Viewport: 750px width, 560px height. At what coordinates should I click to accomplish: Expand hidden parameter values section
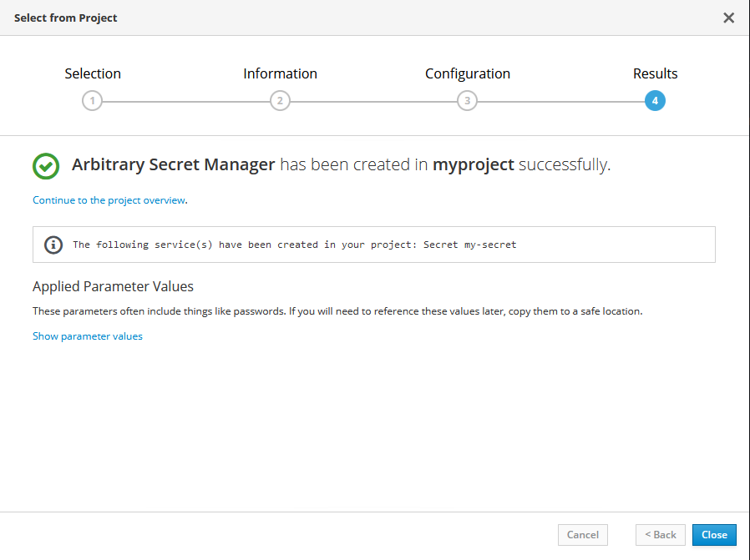87,335
